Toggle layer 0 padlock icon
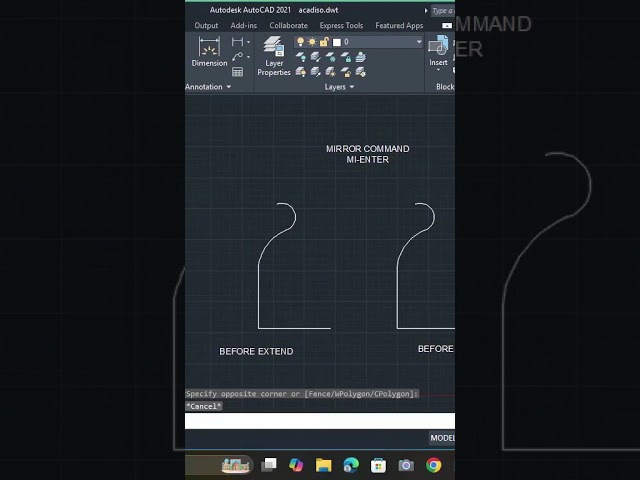Screen dimensions: 640x480 click(324, 42)
